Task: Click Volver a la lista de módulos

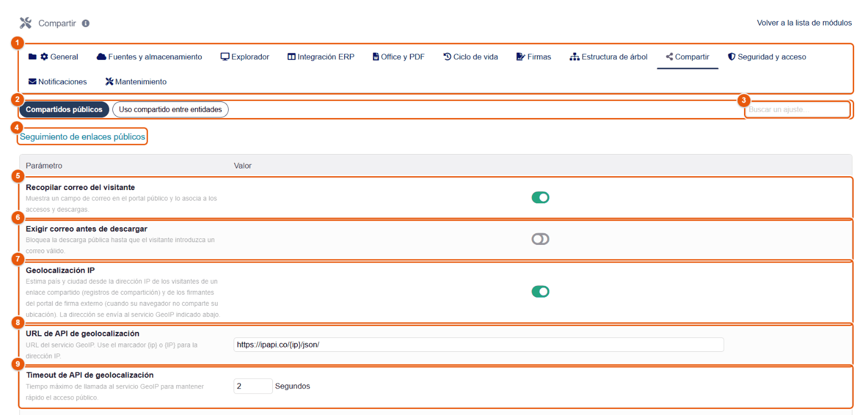Action: [x=804, y=23]
